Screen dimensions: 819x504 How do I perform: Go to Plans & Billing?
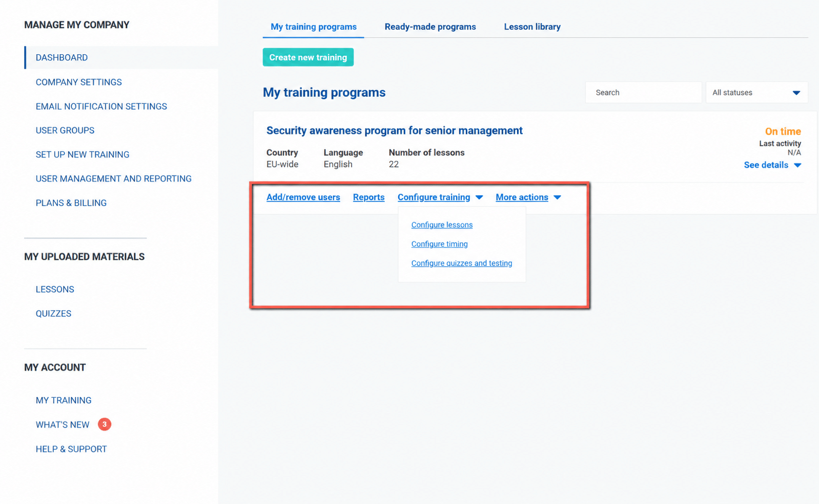coord(71,203)
